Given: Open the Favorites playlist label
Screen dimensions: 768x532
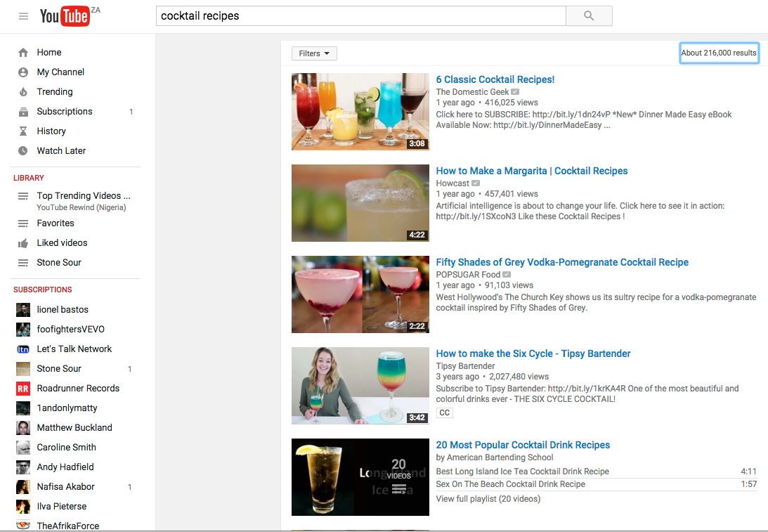Looking at the screenshot, I should point(56,223).
